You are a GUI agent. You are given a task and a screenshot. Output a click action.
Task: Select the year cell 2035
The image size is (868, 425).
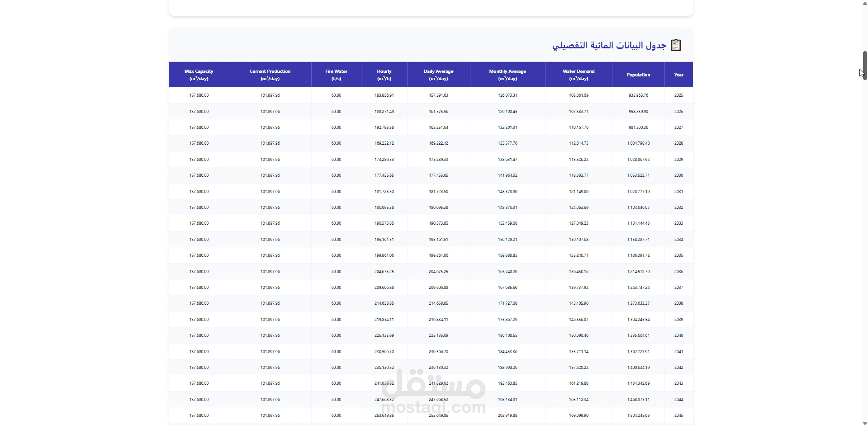[678, 255]
